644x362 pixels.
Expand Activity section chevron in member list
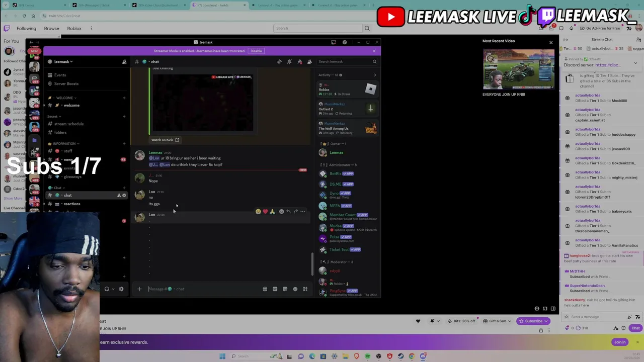pyautogui.click(x=375, y=75)
